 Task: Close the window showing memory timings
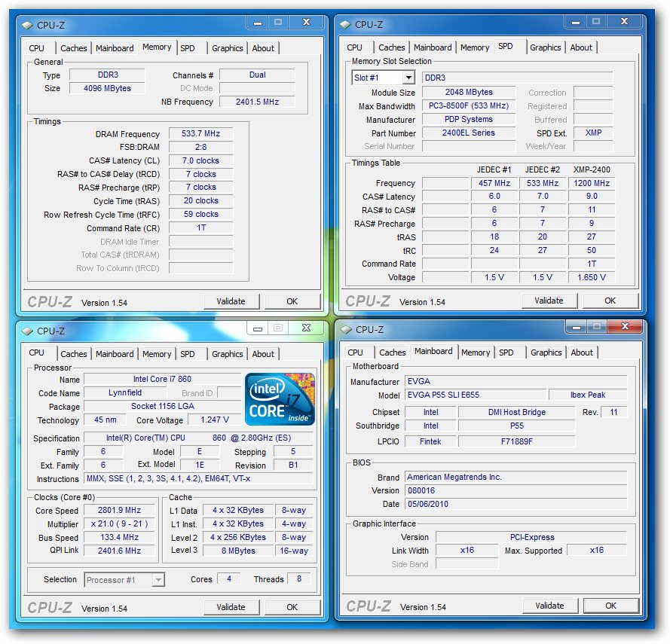(x=304, y=23)
